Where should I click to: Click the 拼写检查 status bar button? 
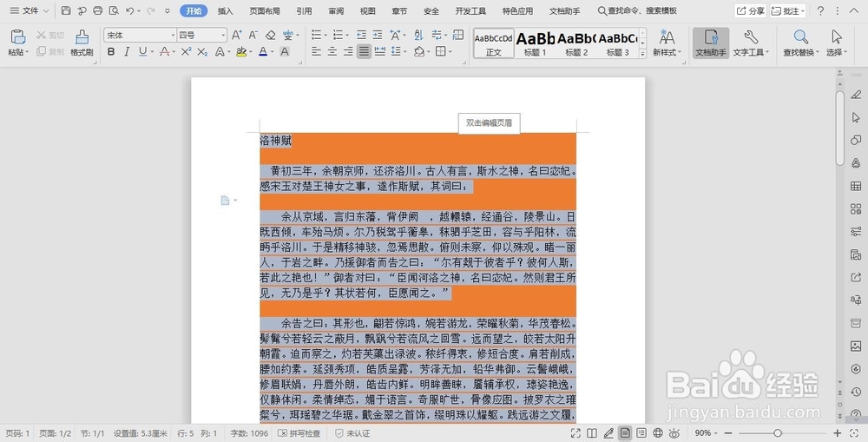click(x=299, y=433)
